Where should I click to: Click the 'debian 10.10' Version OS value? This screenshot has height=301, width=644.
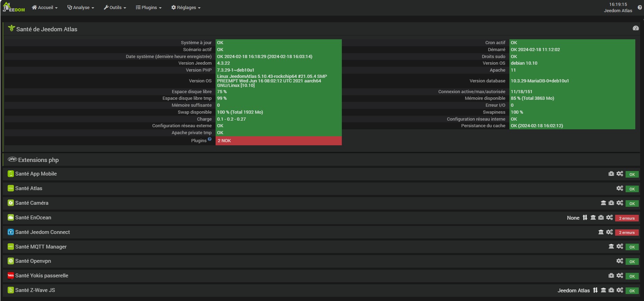coord(524,63)
